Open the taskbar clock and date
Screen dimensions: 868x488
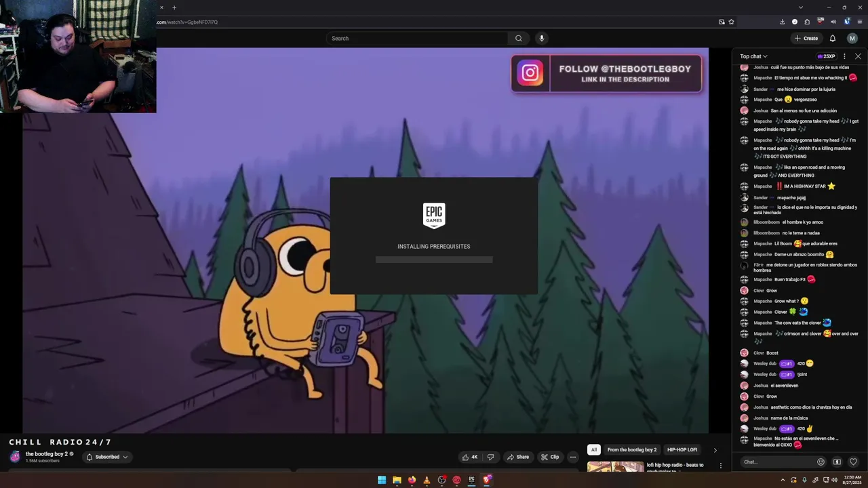click(x=852, y=480)
